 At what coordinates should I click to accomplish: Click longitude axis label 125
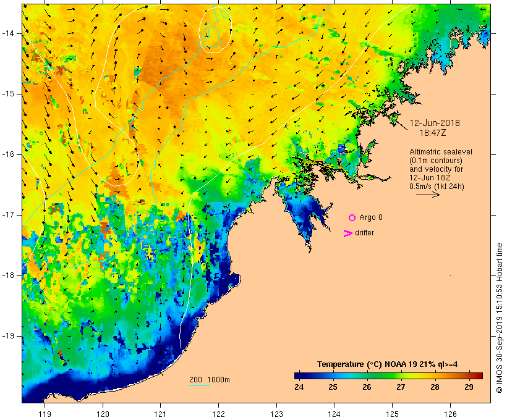click(393, 414)
